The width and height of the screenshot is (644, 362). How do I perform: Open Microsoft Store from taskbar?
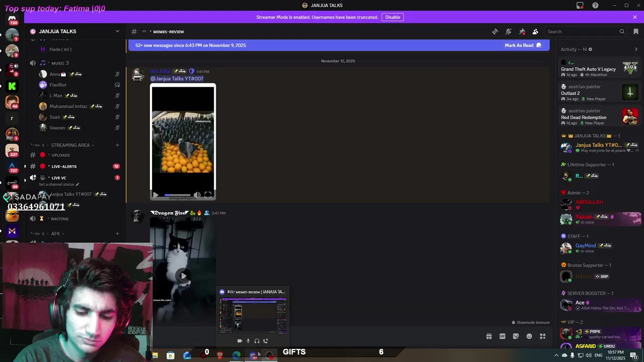pos(171,355)
